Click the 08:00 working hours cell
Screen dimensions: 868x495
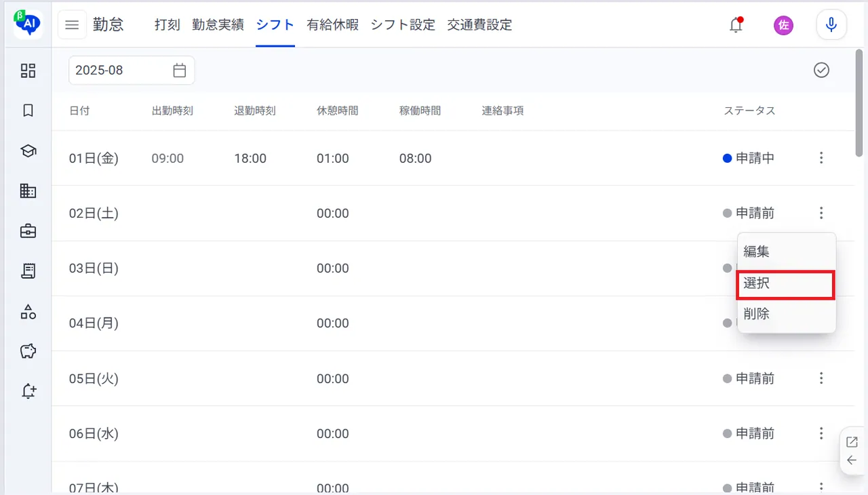click(416, 158)
